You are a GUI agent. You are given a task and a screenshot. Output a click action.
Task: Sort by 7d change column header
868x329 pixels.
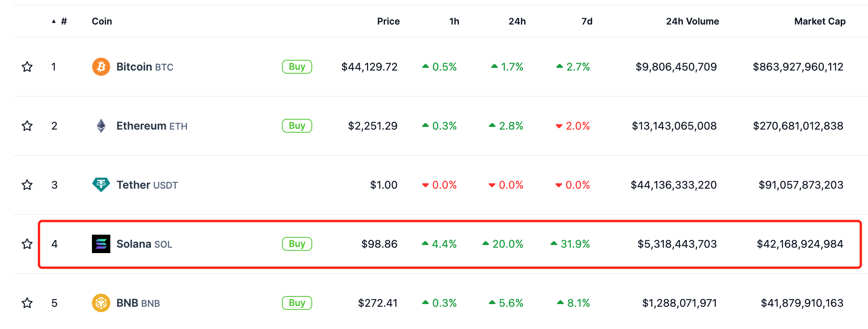586,21
